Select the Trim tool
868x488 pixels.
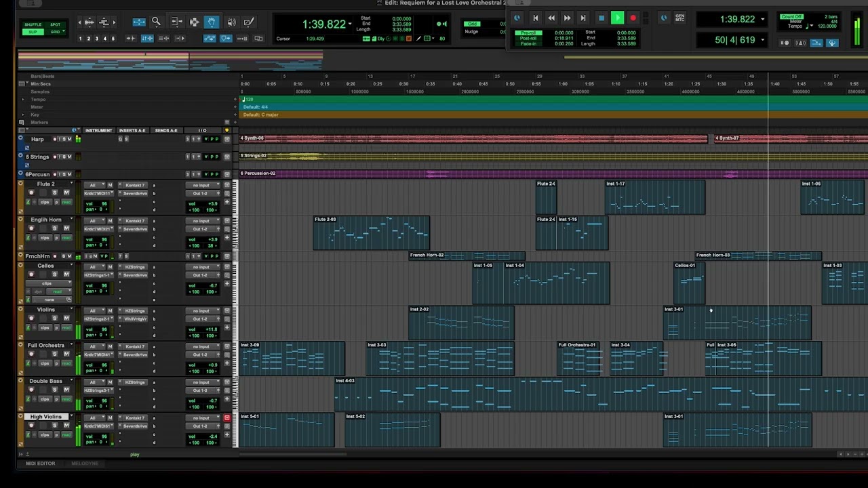coord(176,21)
